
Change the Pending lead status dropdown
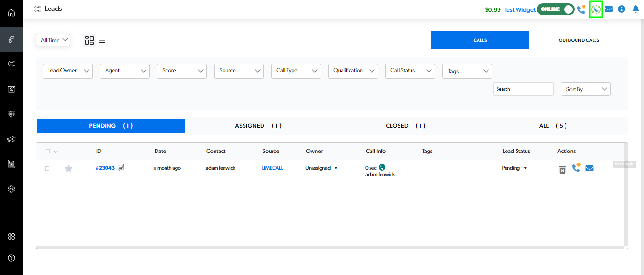point(515,168)
